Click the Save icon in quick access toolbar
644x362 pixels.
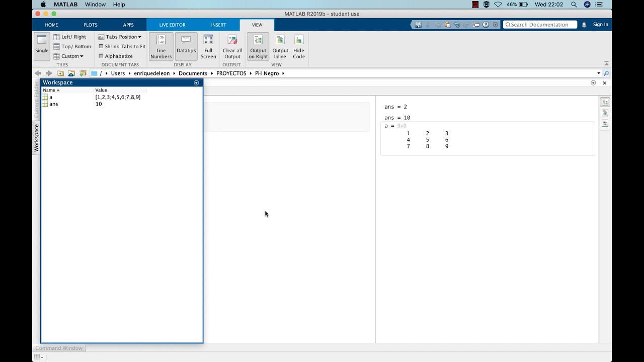[x=418, y=25]
